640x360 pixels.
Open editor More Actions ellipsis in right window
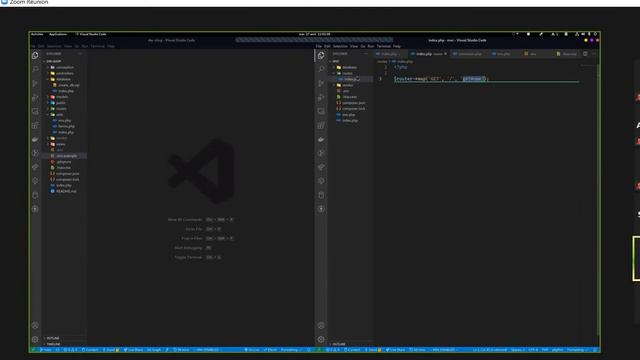click(594, 53)
